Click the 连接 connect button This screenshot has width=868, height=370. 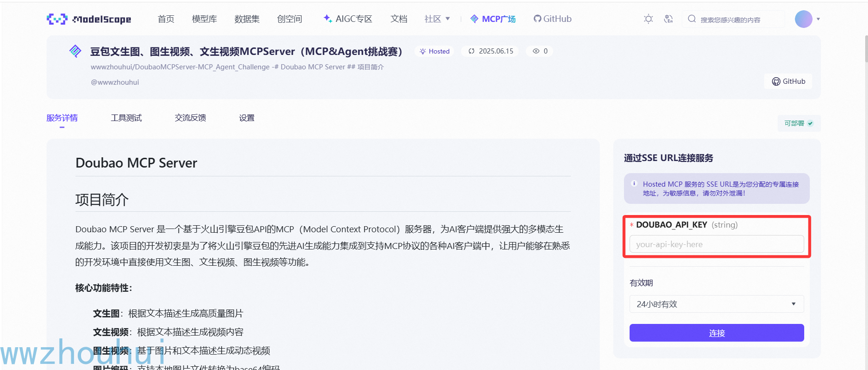[717, 333]
